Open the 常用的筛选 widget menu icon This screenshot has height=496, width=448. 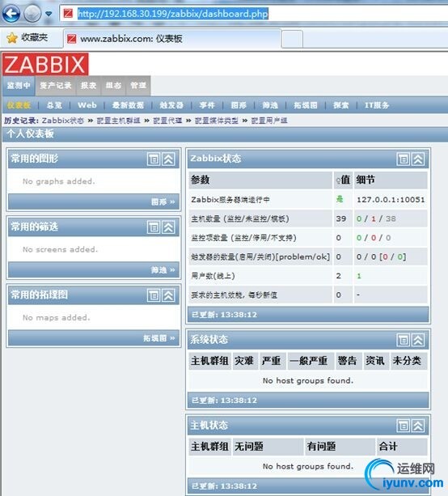coord(154,227)
